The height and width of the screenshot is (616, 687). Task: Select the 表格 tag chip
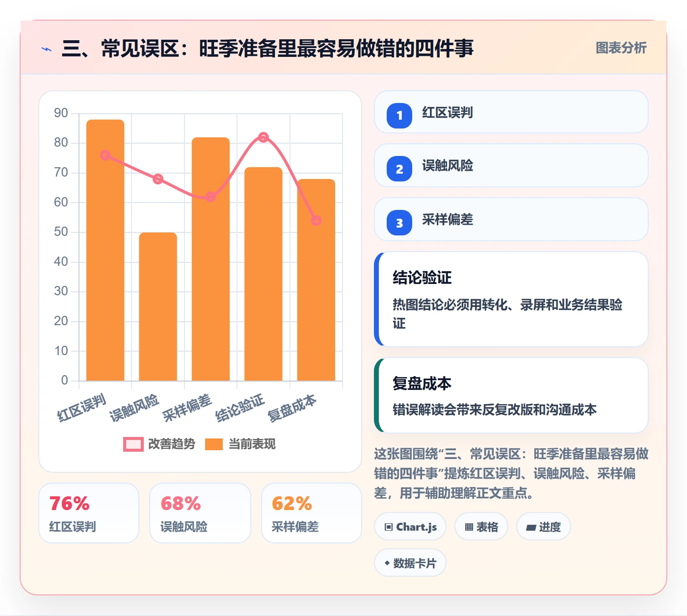[481, 527]
